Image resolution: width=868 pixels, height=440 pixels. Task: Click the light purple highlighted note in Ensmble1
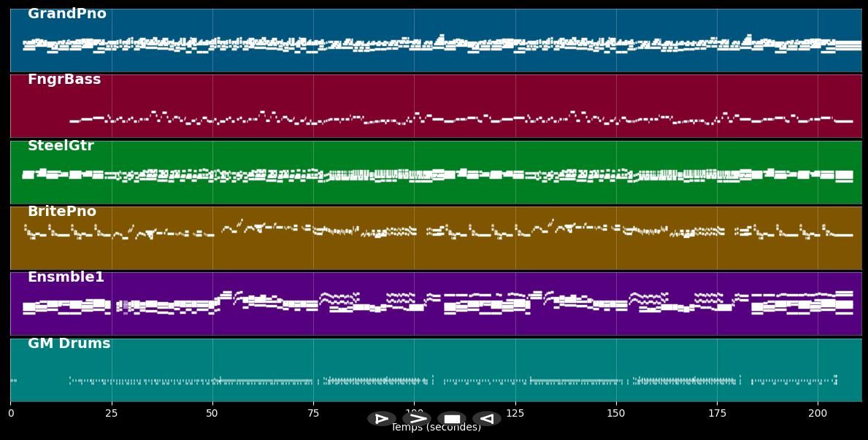(x=126, y=305)
